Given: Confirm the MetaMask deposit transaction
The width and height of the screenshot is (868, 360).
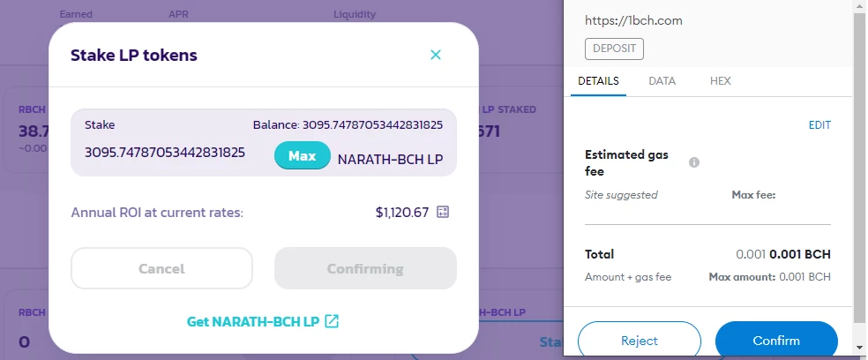Looking at the screenshot, I should point(776,340).
